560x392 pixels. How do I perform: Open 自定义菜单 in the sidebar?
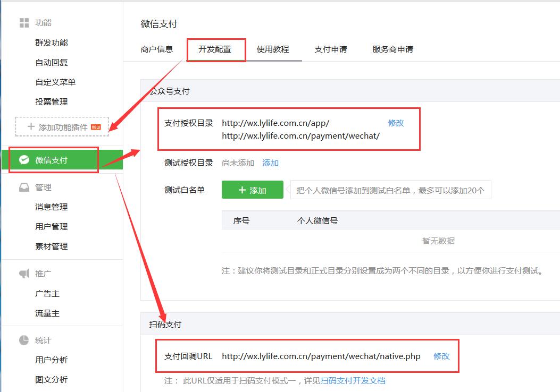click(x=55, y=82)
